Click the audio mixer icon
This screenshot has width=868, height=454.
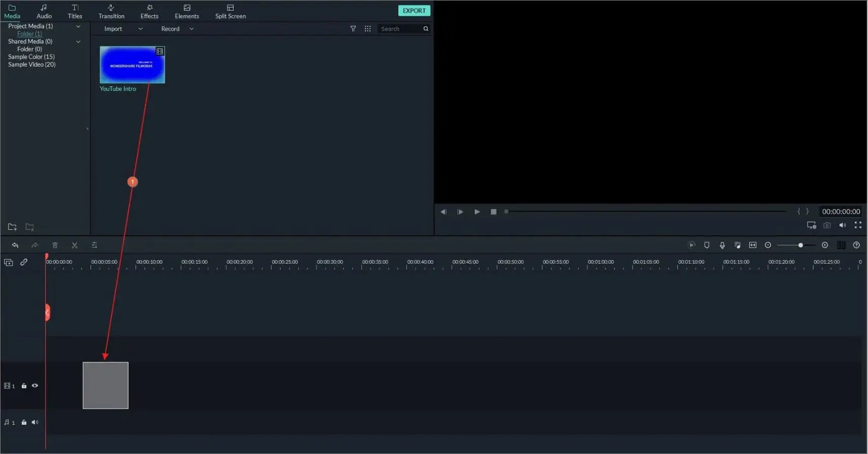click(738, 245)
